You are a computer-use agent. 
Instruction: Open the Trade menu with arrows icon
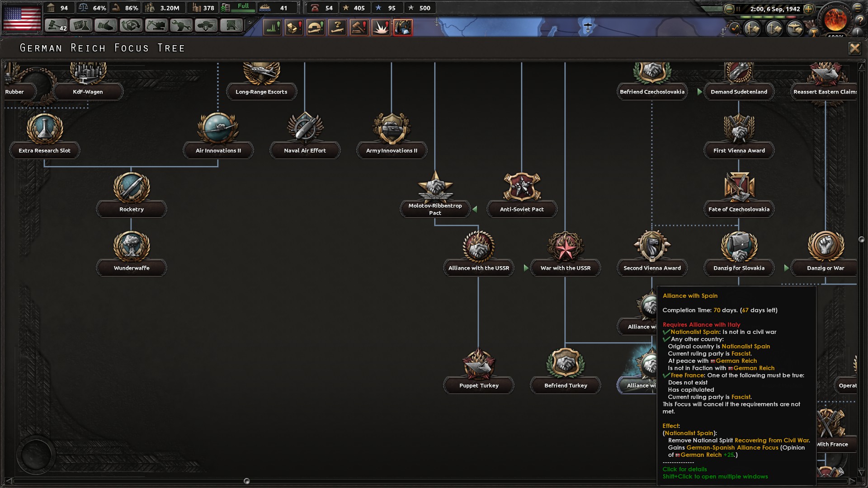(x=131, y=26)
